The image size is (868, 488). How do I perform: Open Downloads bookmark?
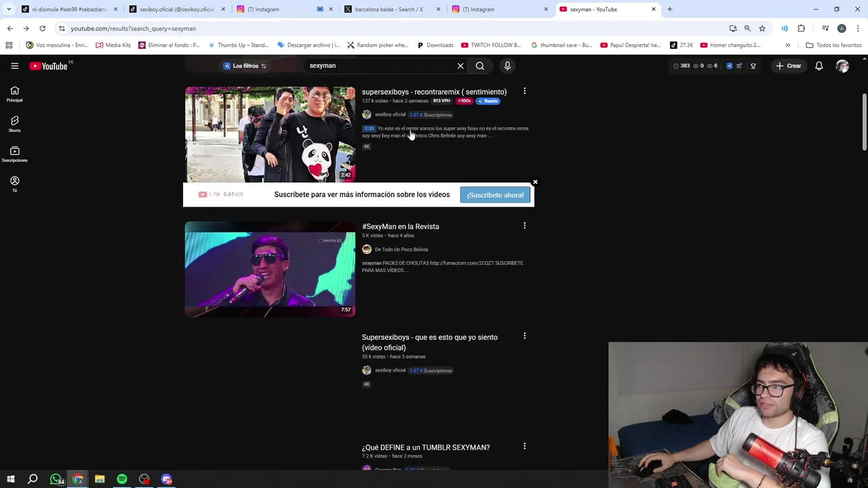coord(434,45)
